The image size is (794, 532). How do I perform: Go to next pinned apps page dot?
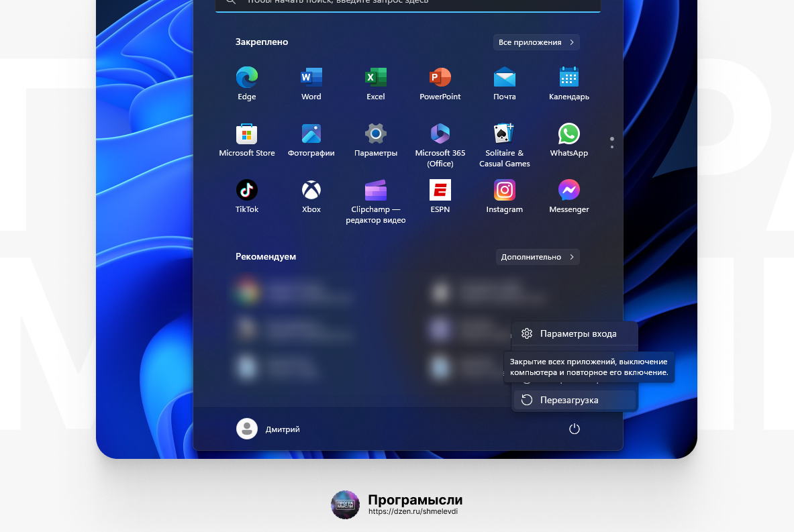pyautogui.click(x=611, y=147)
